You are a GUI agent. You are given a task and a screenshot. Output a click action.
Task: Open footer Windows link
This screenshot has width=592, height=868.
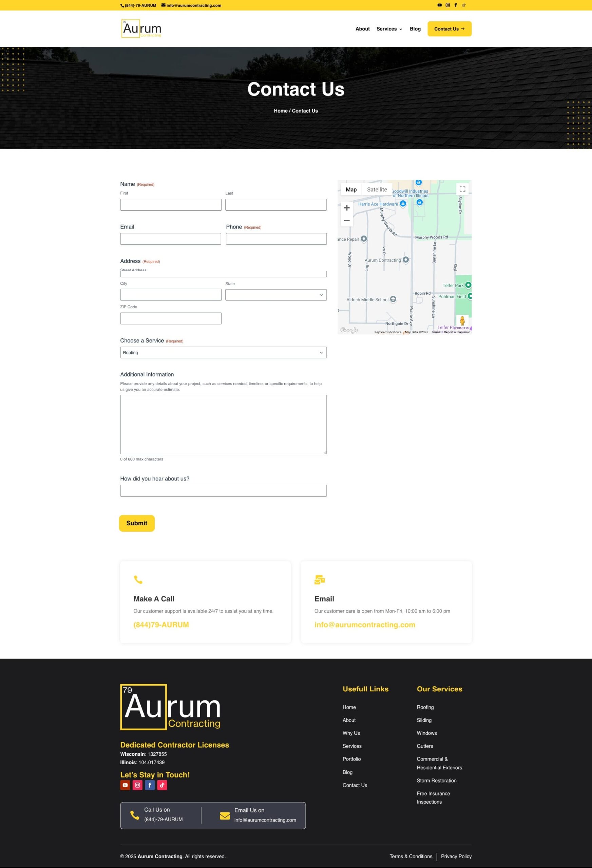pyautogui.click(x=427, y=733)
